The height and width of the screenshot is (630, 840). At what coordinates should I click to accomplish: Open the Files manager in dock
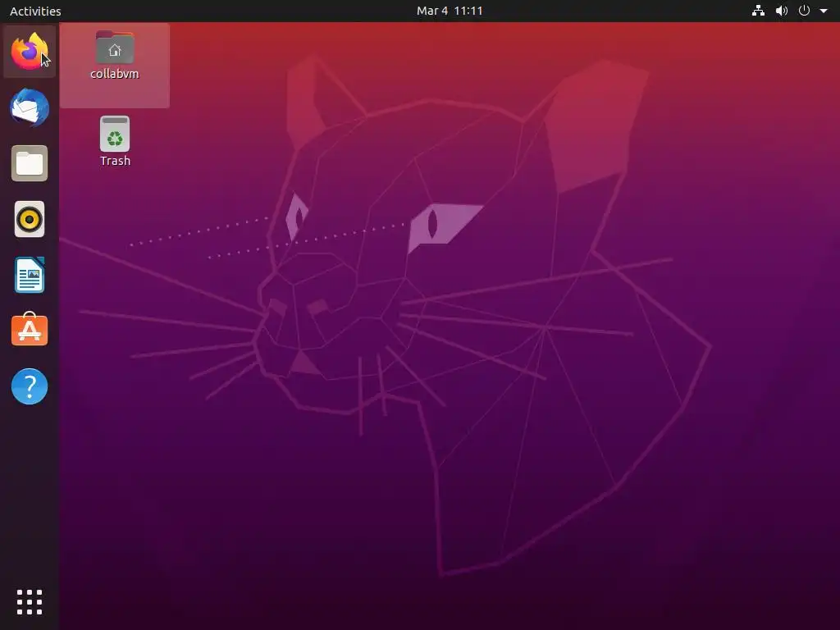(30, 163)
